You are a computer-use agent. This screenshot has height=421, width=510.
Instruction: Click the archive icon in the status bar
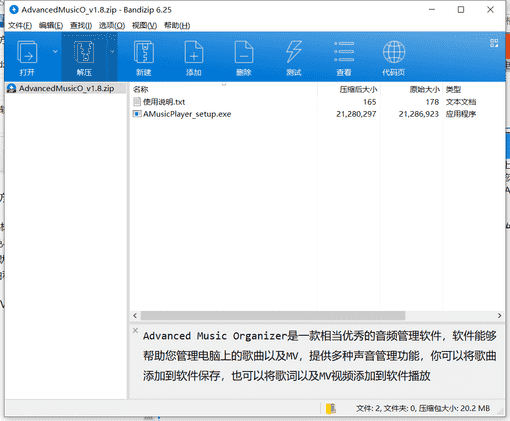pos(331,408)
